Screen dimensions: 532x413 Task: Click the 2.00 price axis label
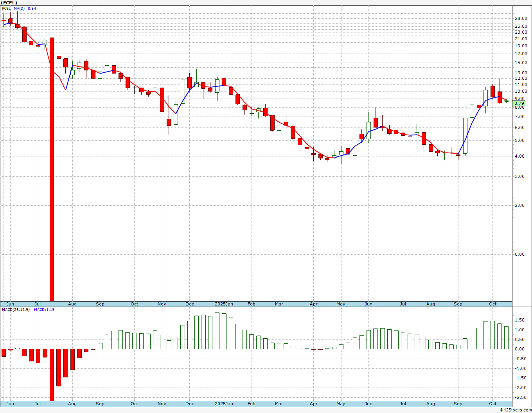point(520,205)
